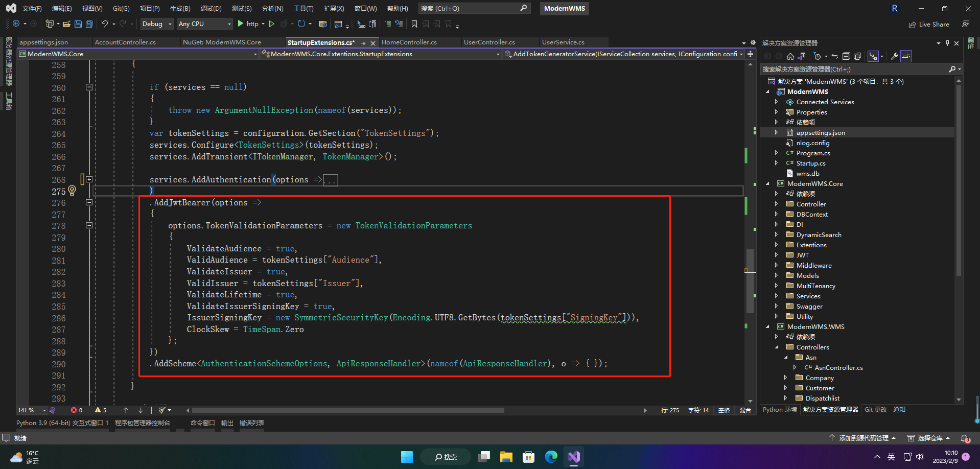Sync with active document arrows icon

coord(835,56)
